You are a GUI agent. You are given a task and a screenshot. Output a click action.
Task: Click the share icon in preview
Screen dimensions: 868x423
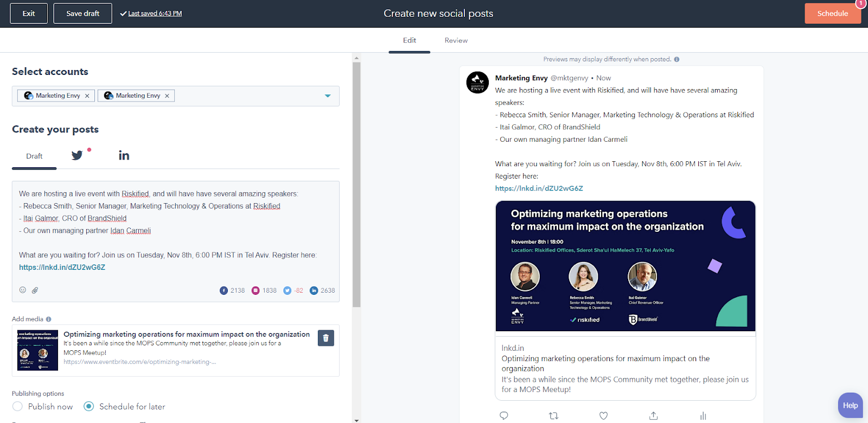653,415
